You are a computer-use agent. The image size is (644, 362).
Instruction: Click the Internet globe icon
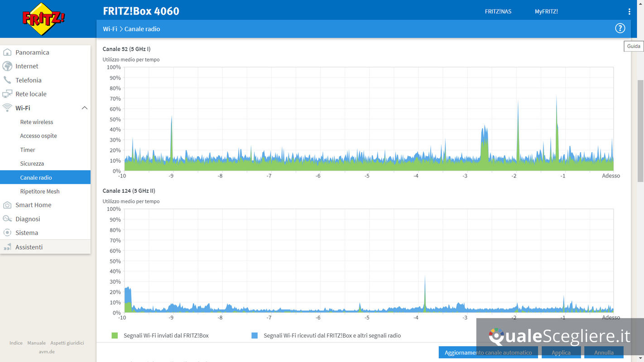point(7,66)
